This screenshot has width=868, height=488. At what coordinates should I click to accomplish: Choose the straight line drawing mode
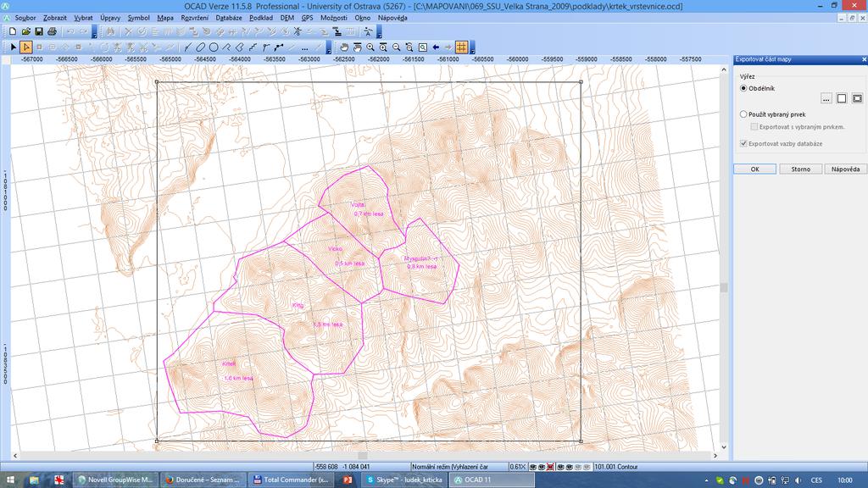(x=187, y=47)
